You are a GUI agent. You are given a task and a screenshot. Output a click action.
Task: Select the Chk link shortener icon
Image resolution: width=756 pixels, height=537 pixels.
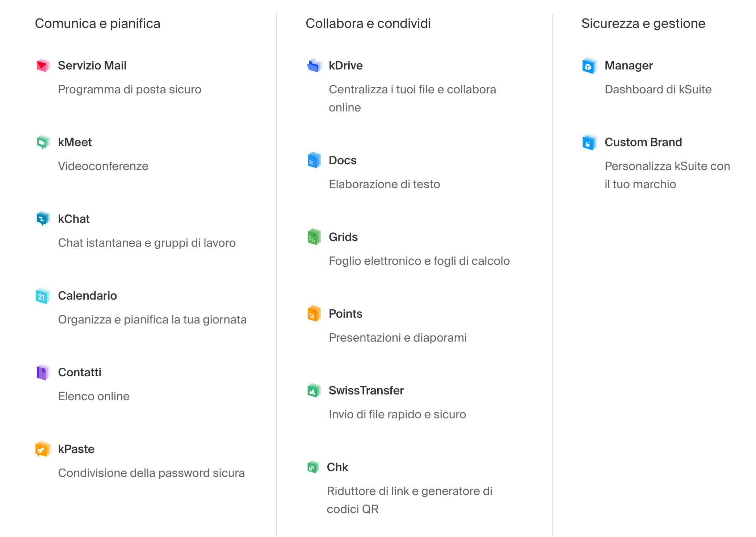313,467
